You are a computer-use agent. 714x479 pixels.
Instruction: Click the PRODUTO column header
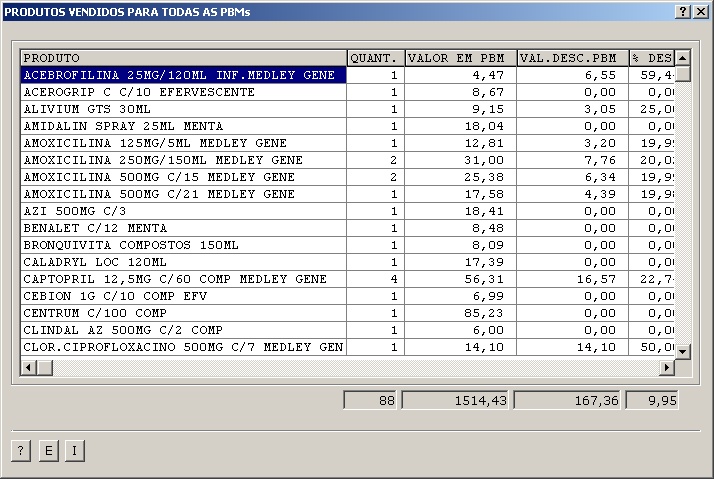coord(184,58)
